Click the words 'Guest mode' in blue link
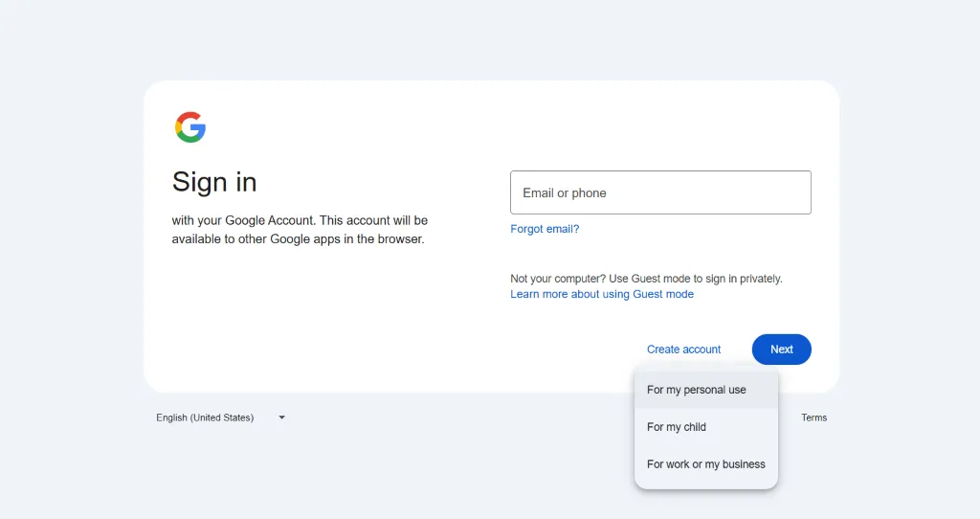980x519 pixels. tap(663, 294)
